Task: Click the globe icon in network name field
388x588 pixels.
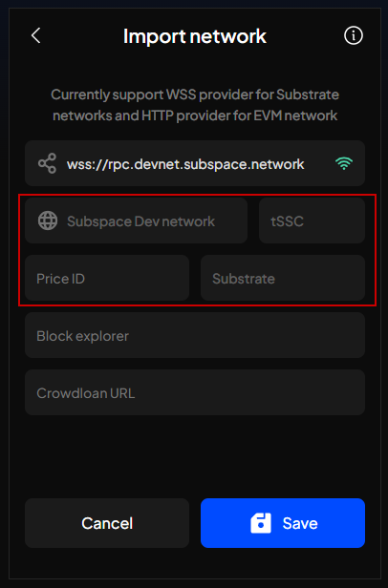Action: pos(48,220)
